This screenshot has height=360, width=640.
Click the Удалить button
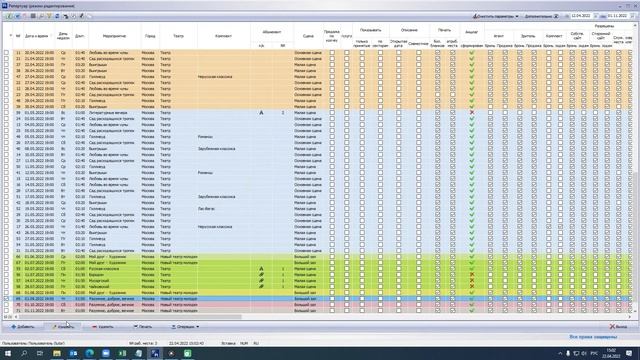[x=103, y=327]
